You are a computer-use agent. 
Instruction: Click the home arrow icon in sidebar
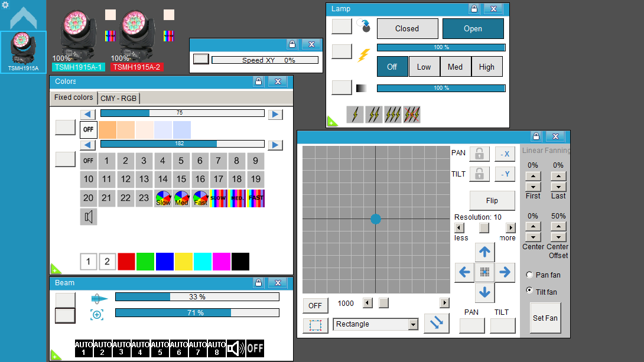(24, 18)
